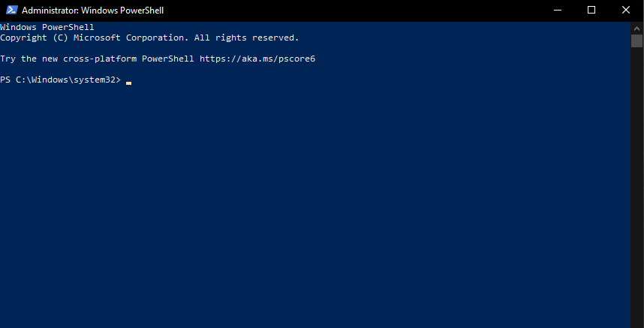
Task: Minimize the PowerShell window
Action: click(557, 11)
